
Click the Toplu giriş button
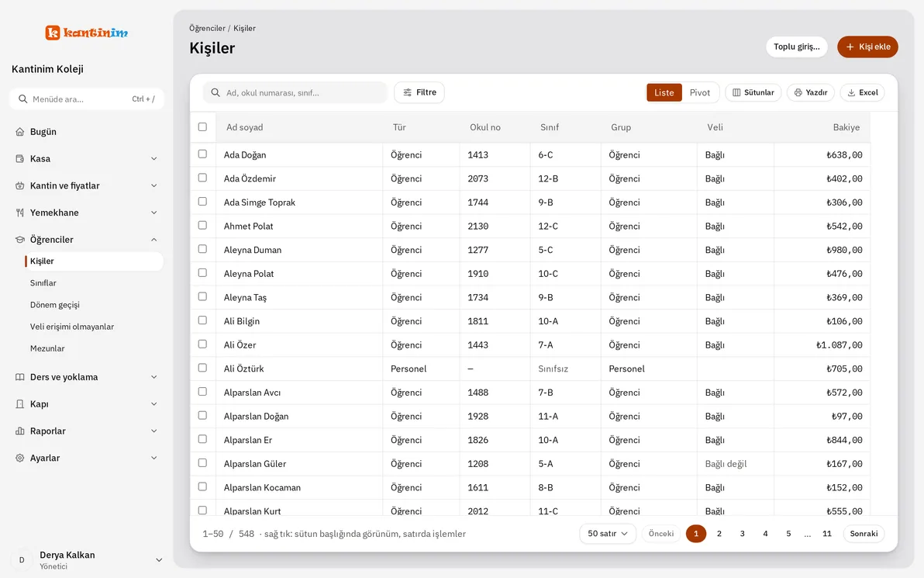(x=797, y=47)
